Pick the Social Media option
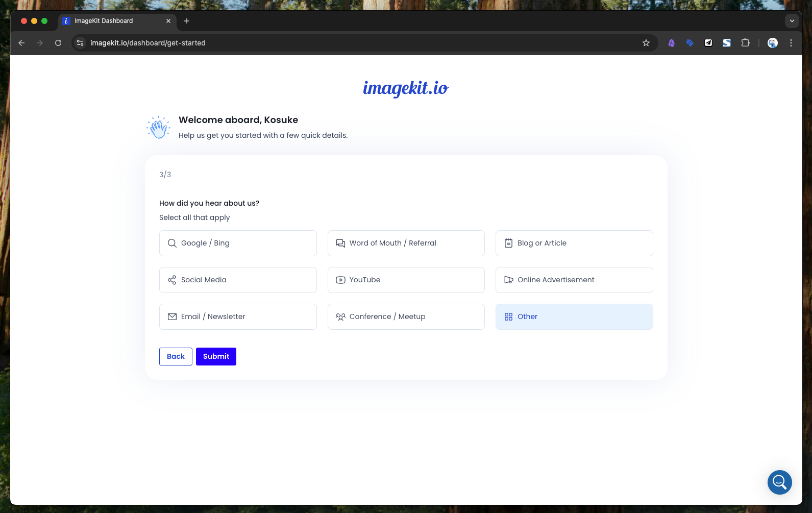This screenshot has width=812, height=513. pyautogui.click(x=238, y=280)
